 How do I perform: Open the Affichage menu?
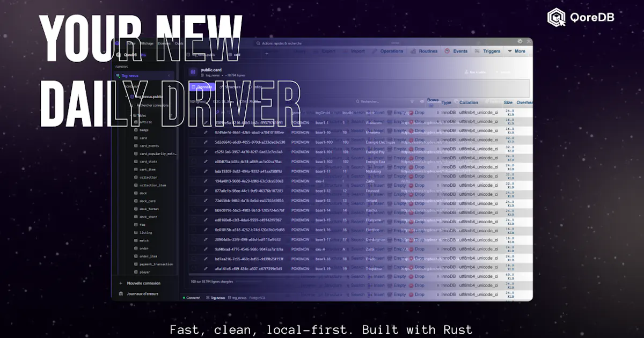click(x=146, y=43)
